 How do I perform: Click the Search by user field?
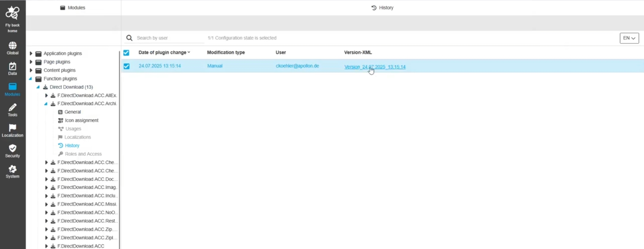coord(168,38)
